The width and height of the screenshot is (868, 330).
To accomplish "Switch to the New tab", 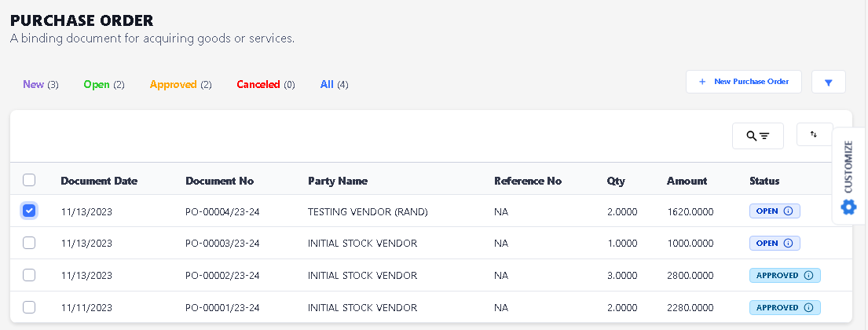I will [x=41, y=84].
